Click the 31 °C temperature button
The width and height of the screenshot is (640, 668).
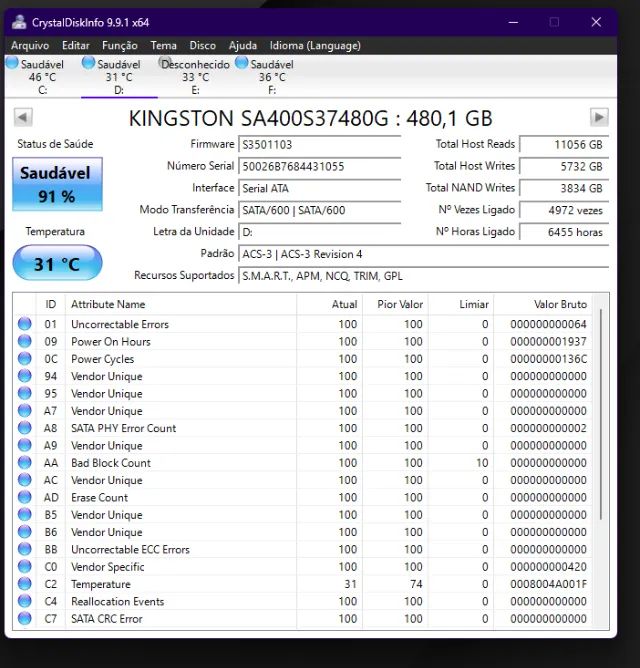pos(57,263)
